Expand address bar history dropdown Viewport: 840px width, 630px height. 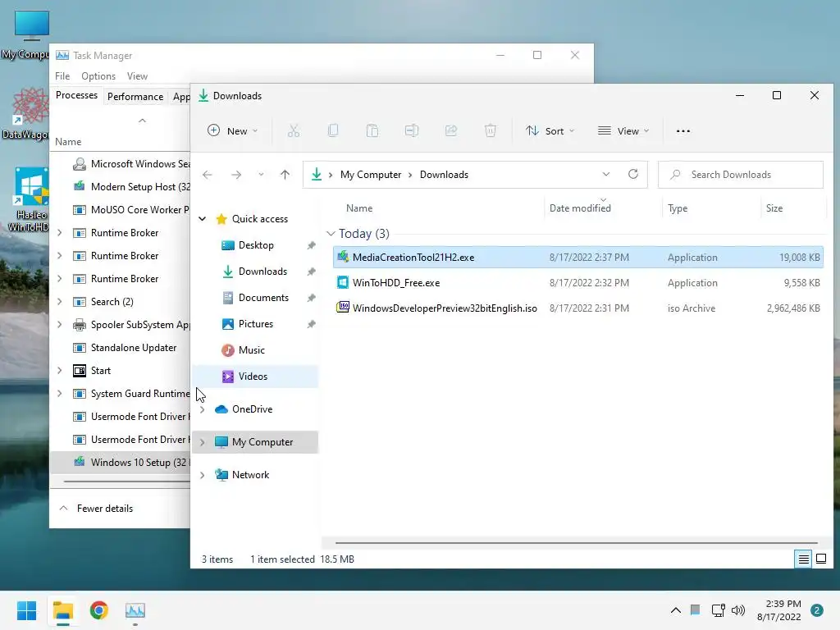click(x=606, y=174)
